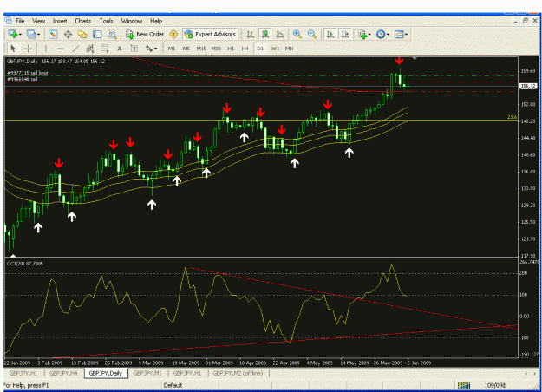This screenshot has height=392, width=542.
Task: Open the Periods clock icon
Action: pyautogui.click(x=381, y=34)
